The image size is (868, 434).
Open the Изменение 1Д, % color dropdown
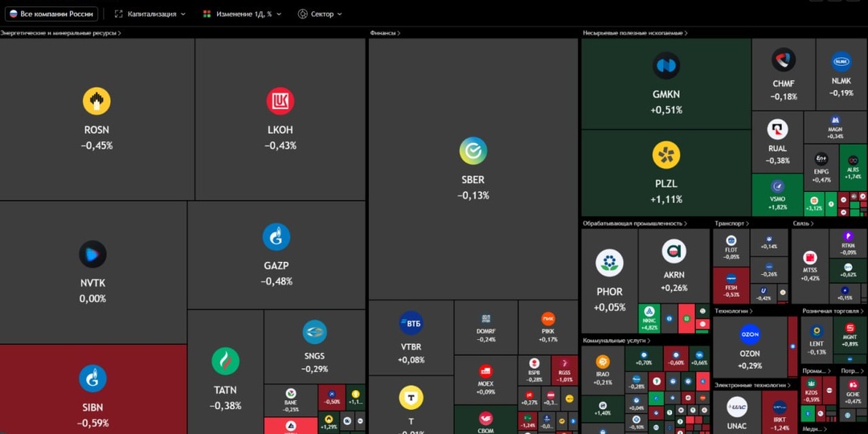click(242, 14)
